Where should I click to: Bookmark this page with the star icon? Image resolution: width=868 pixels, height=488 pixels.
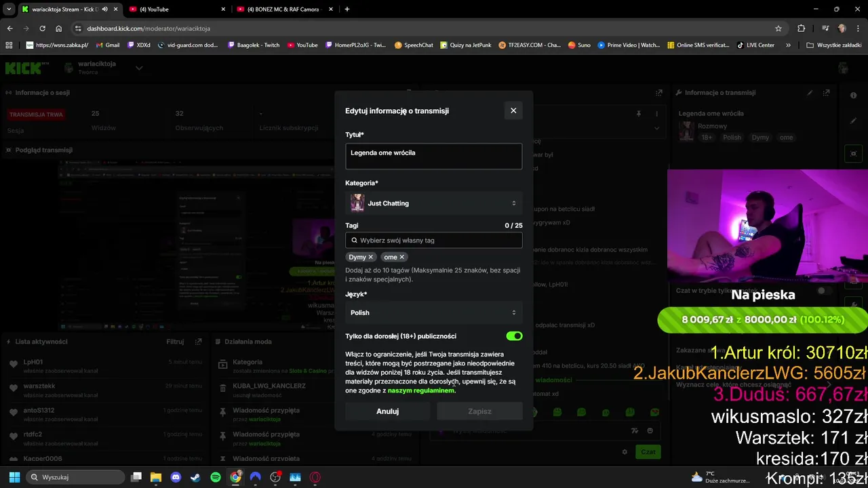778,28
